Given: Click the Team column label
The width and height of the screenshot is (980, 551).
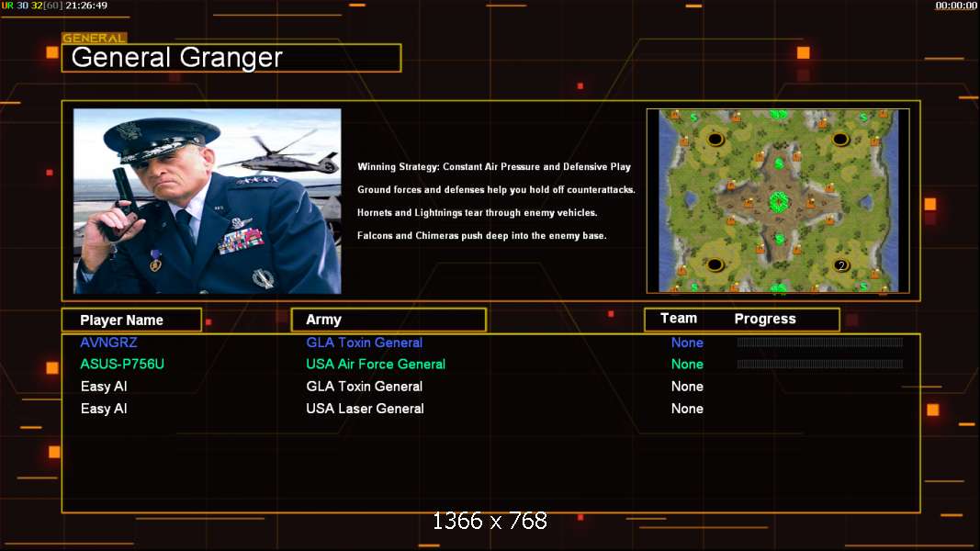Looking at the screenshot, I should (x=679, y=319).
